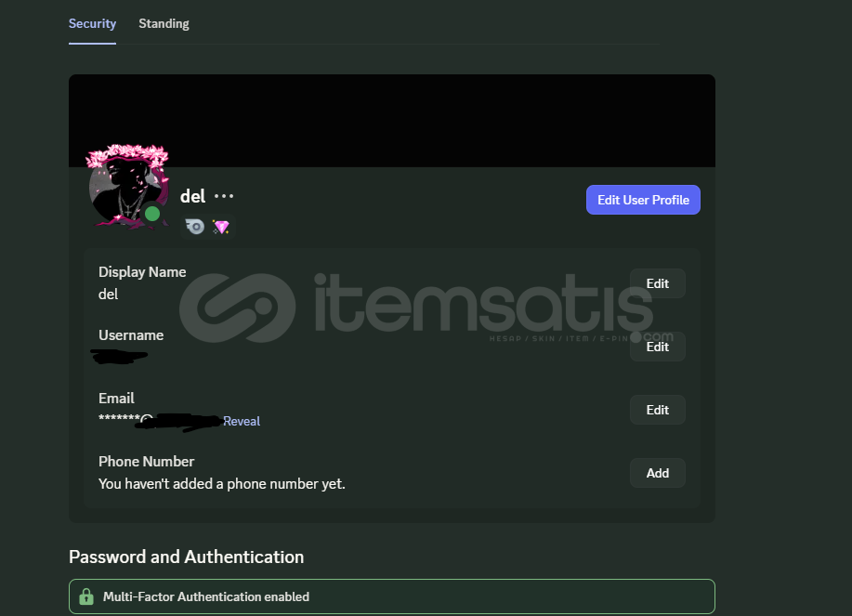This screenshot has height=616, width=852.
Task: Edit the Display Name field
Action: [x=658, y=283]
